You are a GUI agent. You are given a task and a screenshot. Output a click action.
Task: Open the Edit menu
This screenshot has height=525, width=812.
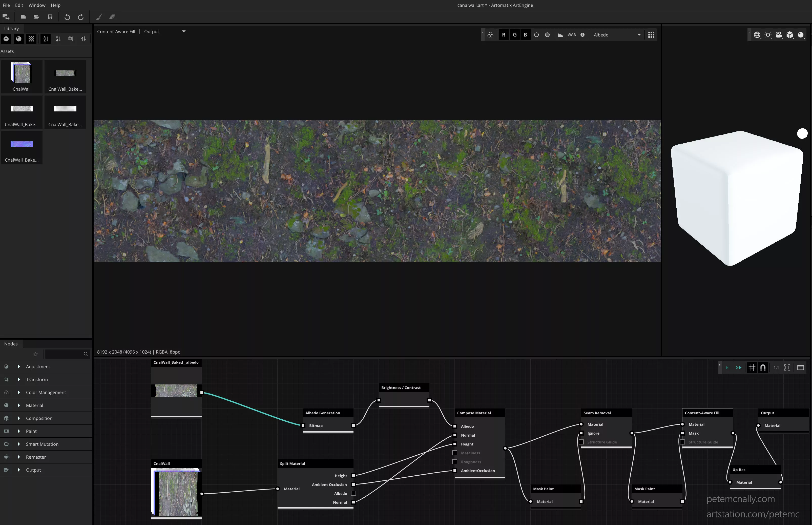tap(19, 5)
